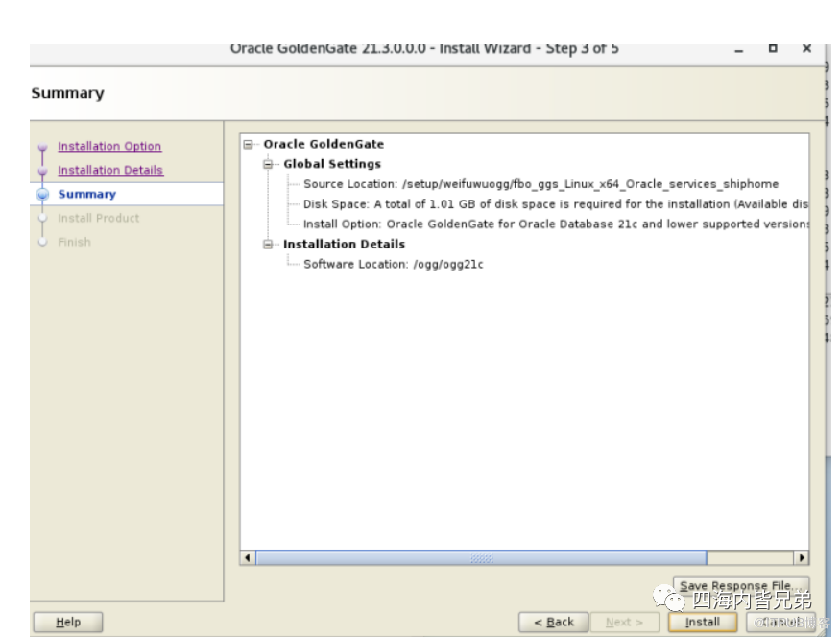Open the Installation Option step link
The image size is (840, 637).
[x=109, y=146]
